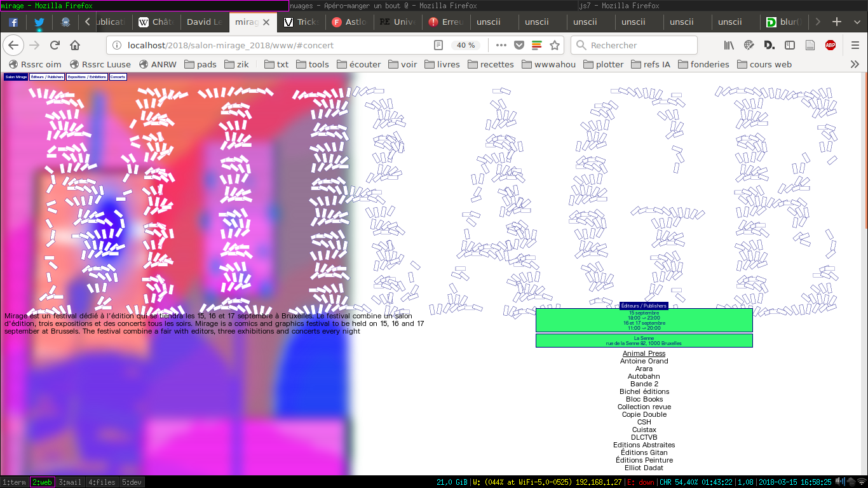Click the Adblock Plus toolbar icon

[x=830, y=45]
